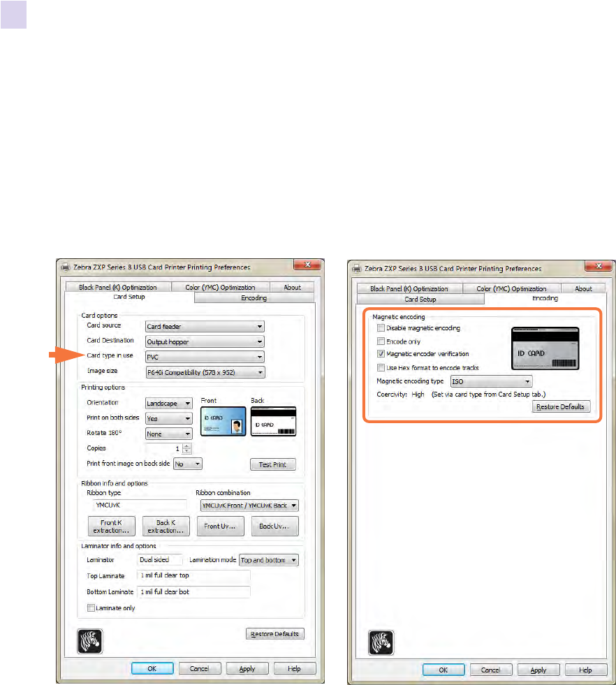616x685 pixels.
Task: Select Card Setup tab in left window
Action: coord(129,297)
